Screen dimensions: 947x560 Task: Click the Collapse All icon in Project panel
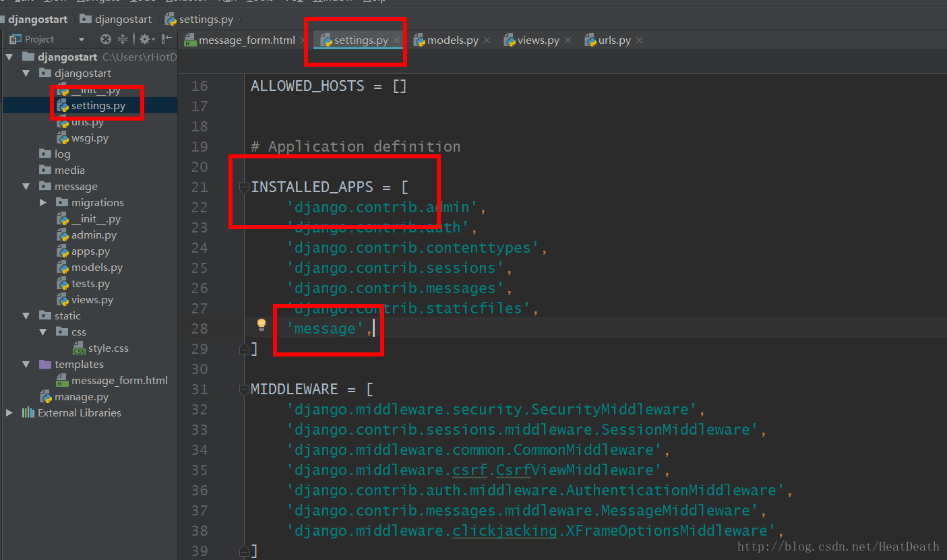click(x=123, y=39)
